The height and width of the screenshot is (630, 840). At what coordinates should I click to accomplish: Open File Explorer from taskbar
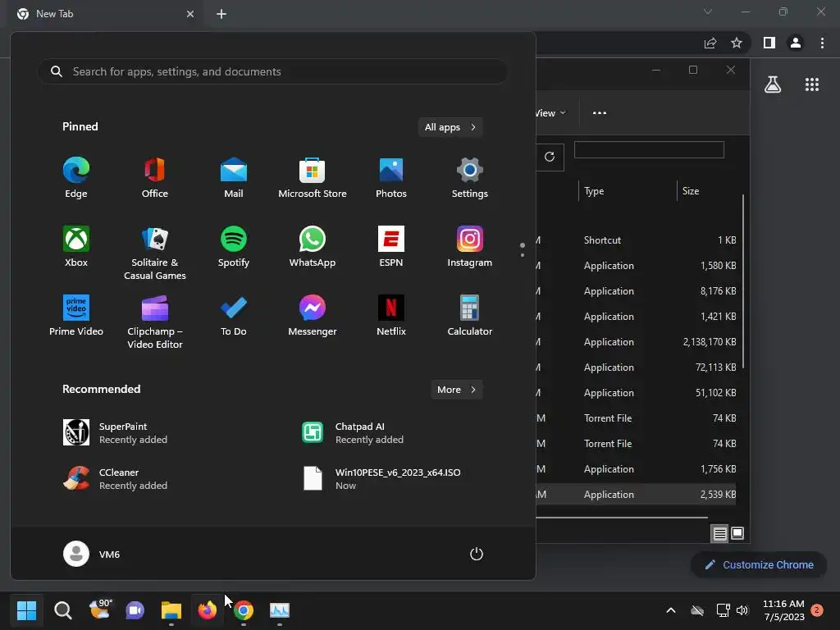point(171,610)
